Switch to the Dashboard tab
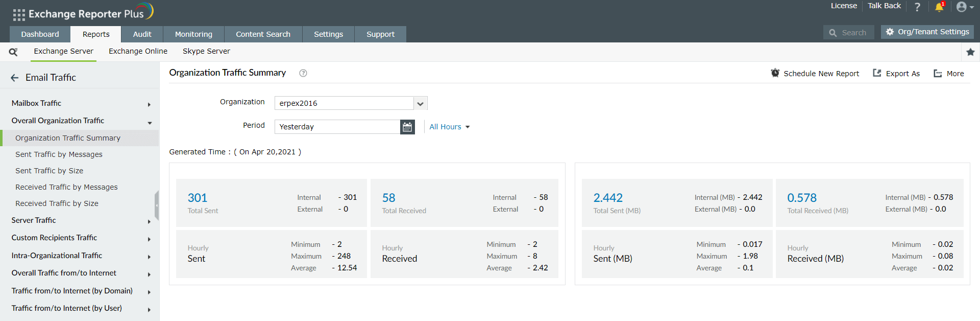Viewport: 980px width, 321px height. click(x=40, y=34)
